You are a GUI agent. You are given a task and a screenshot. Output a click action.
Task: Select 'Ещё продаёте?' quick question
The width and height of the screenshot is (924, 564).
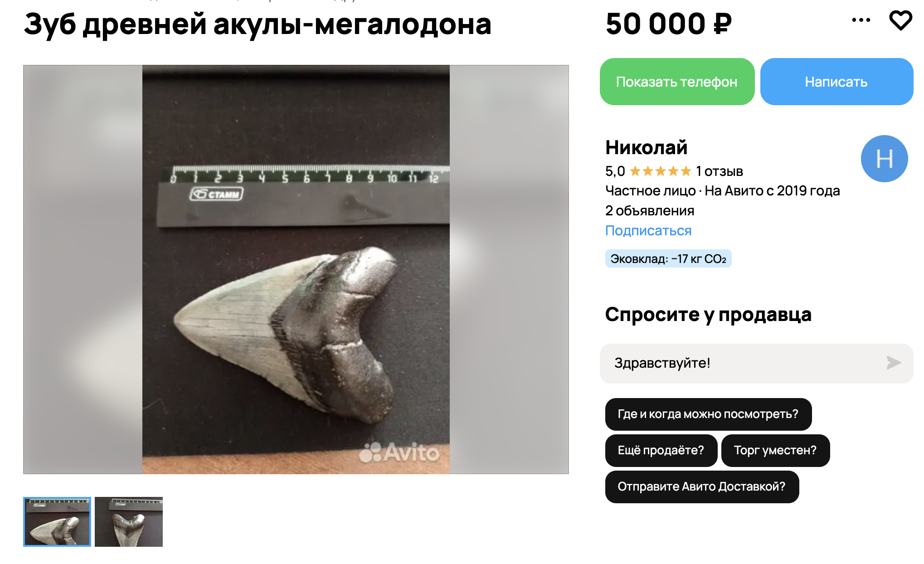(661, 450)
